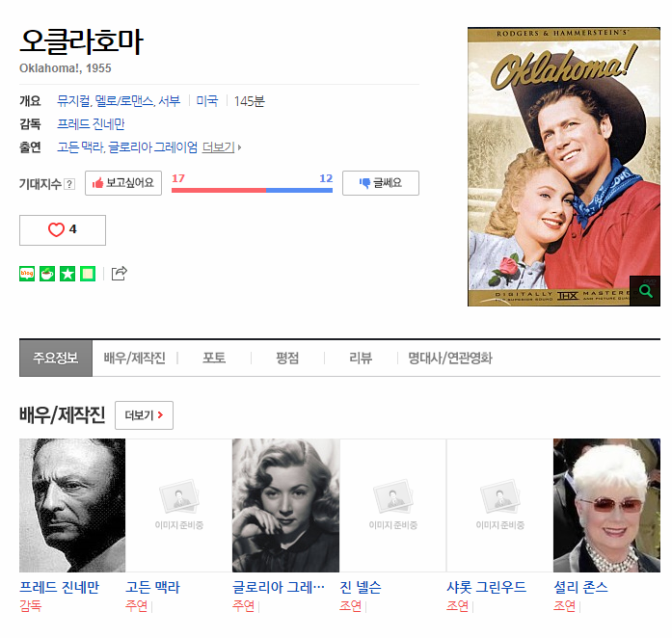Click 더보기 button beside 배우/제작진 heading
This screenshot has height=638, width=672.
[144, 415]
